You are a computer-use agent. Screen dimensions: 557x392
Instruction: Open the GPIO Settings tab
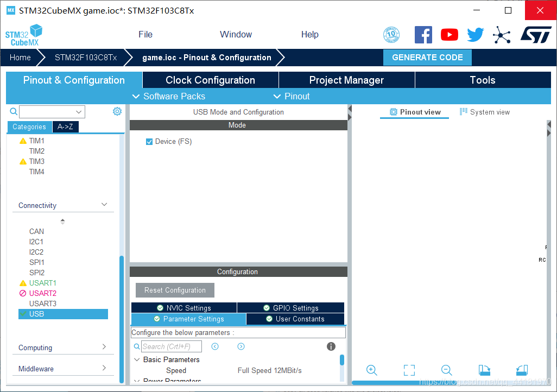(x=290, y=308)
